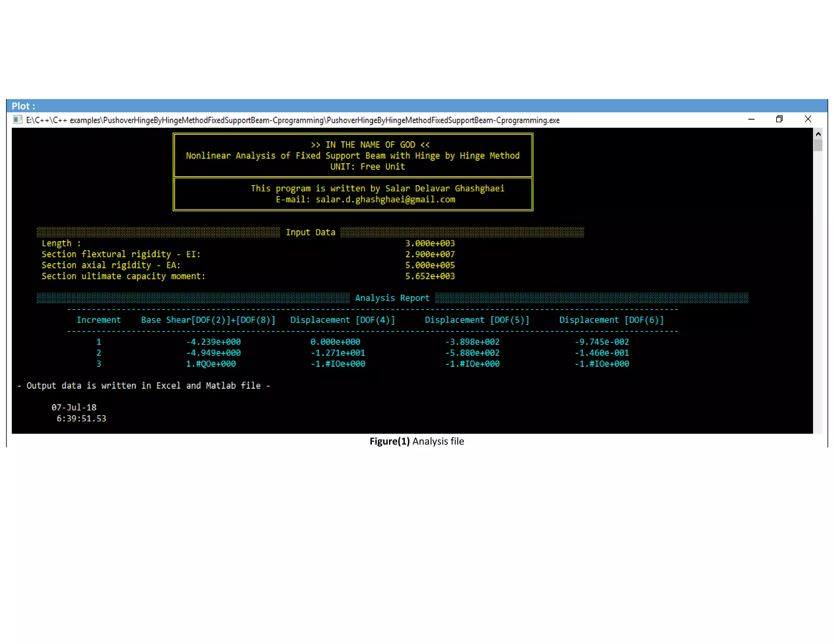This screenshot has height=644, width=834.
Task: Click the EI value 2.900e+007
Action: coord(430,254)
